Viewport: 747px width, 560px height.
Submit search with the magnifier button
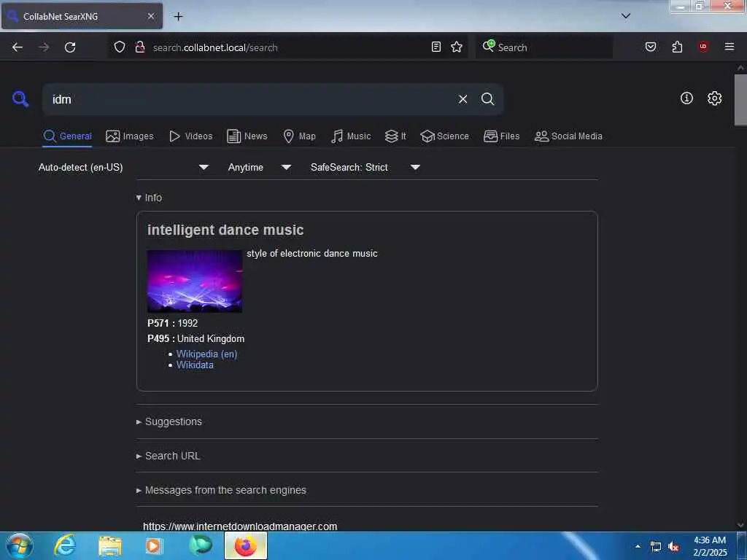pyautogui.click(x=487, y=99)
